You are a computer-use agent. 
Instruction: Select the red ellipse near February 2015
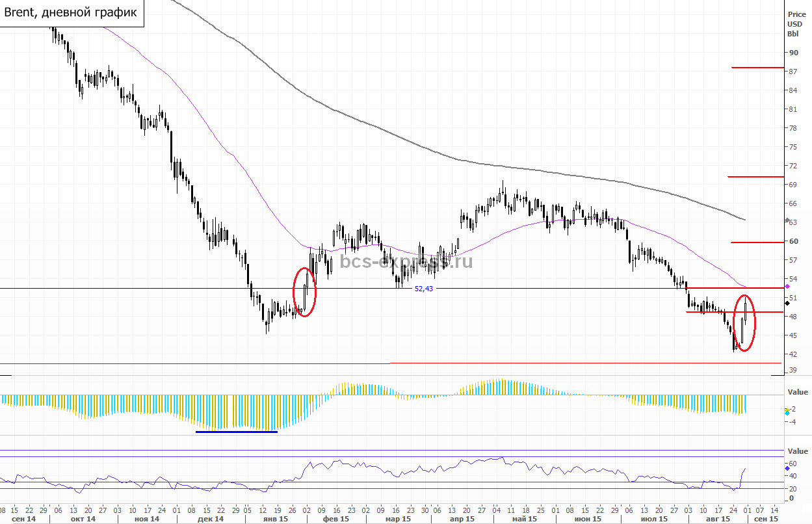(305, 292)
